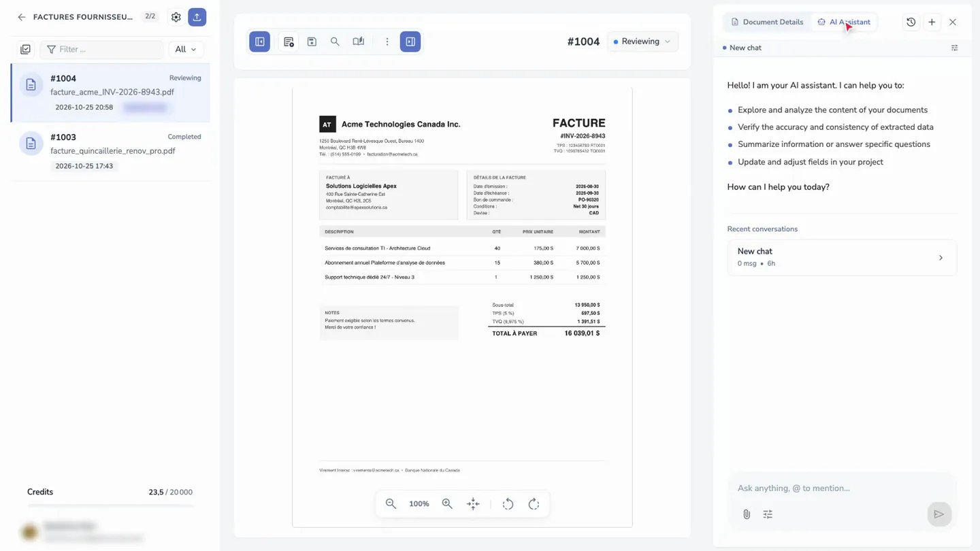Select document #1003 facture_quincaillerie_renov_pro.pdf
Image resolution: width=980 pixels, height=551 pixels.
[x=110, y=151]
